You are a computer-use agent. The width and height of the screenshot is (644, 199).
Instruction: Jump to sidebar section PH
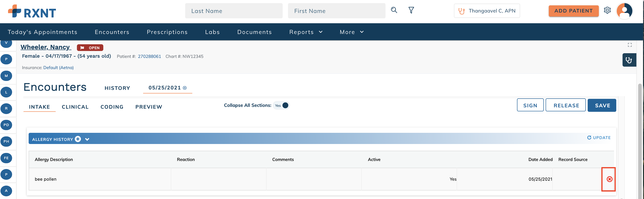pos(6,142)
